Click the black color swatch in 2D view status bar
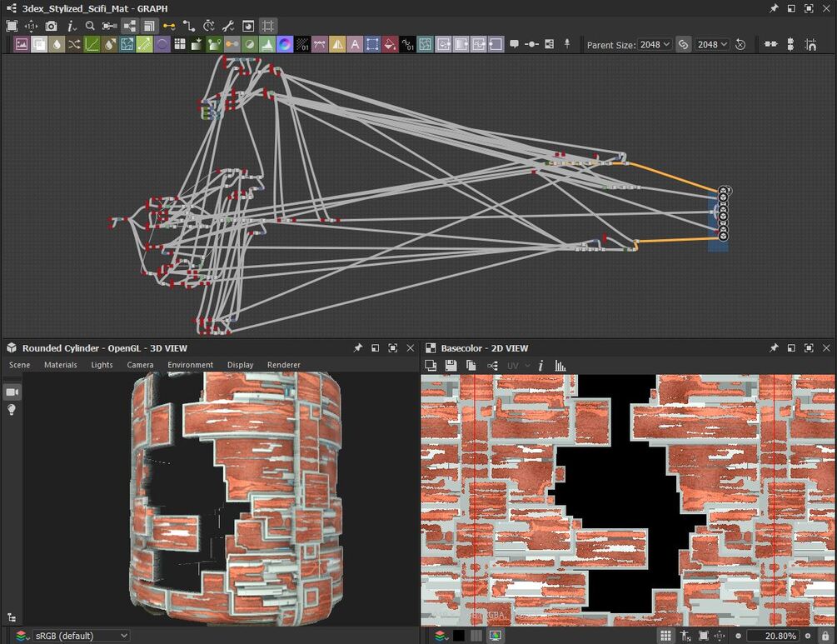837x644 pixels. (458, 635)
